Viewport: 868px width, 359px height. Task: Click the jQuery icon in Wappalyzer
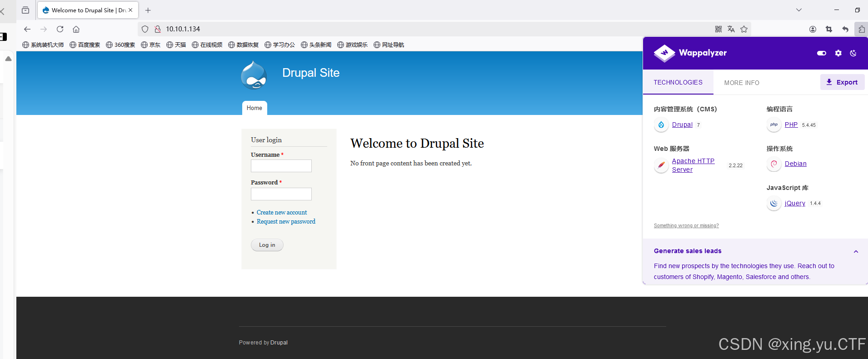tap(774, 204)
